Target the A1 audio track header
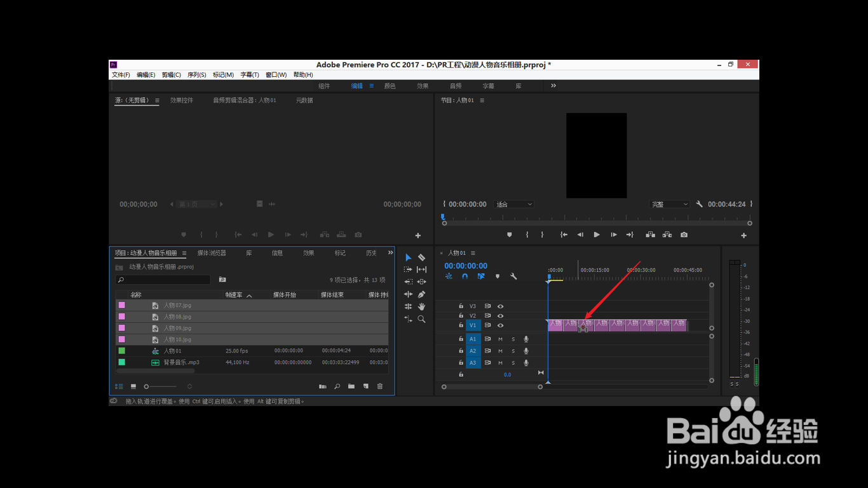Screen dimensions: 868x488 tap(473, 339)
